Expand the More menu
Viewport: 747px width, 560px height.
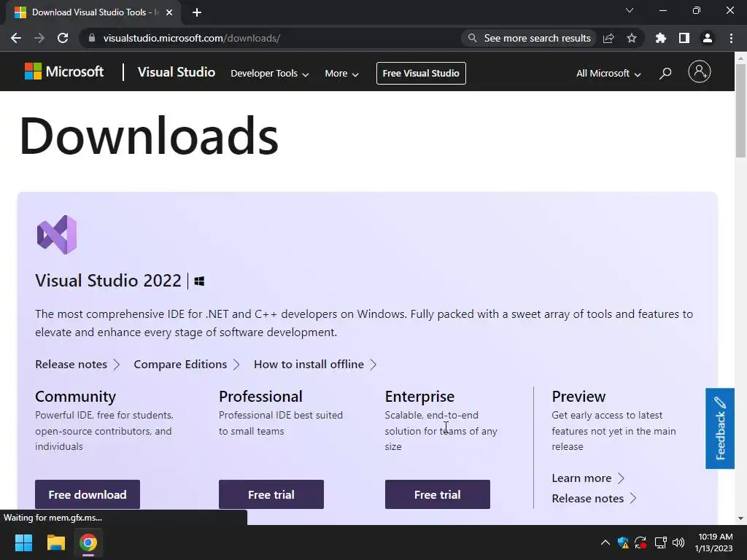tap(341, 74)
